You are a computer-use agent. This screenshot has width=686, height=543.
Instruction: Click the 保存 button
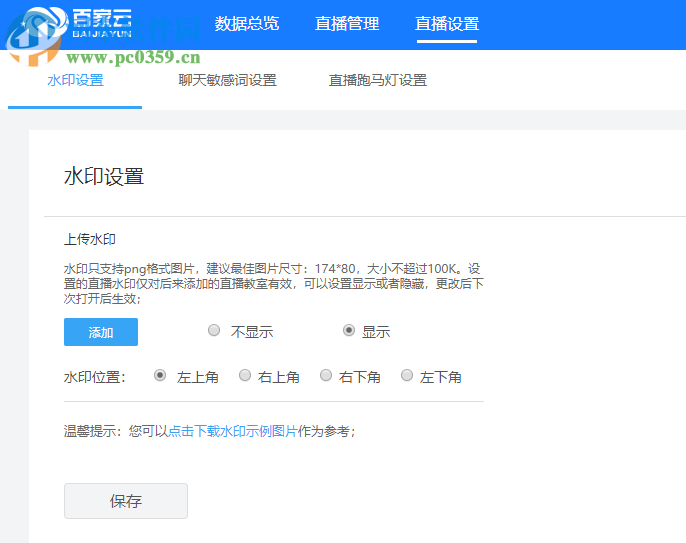coord(126,501)
